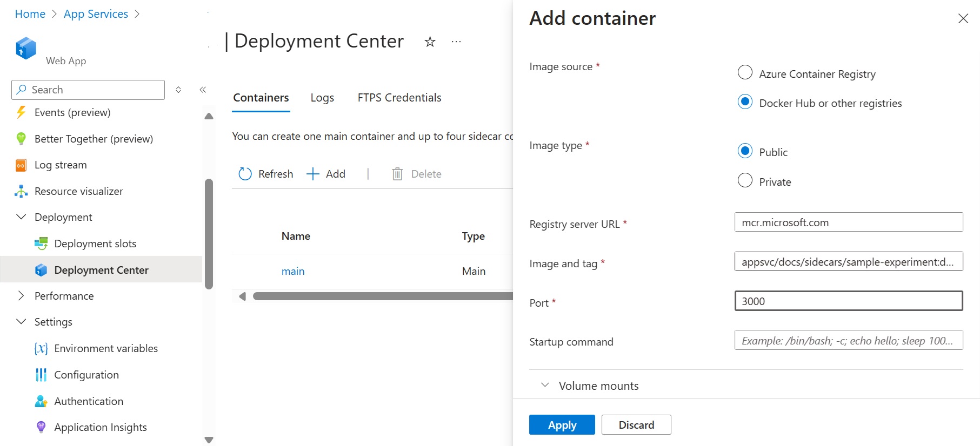Open Deployment slots

[x=95, y=244]
